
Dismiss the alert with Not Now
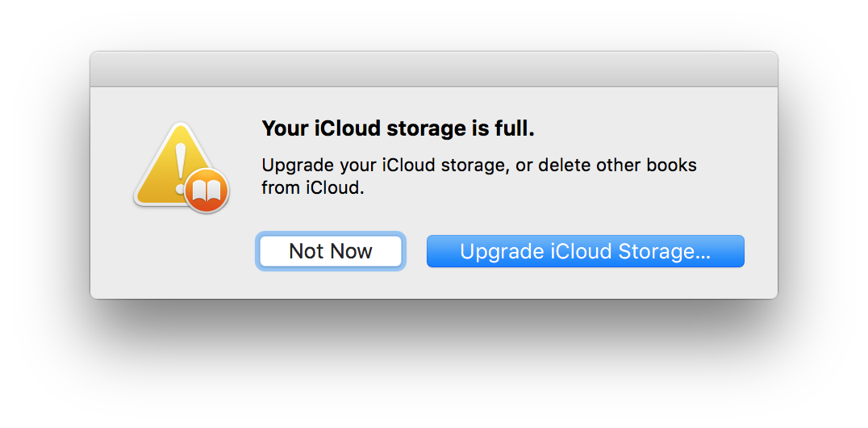[330, 251]
